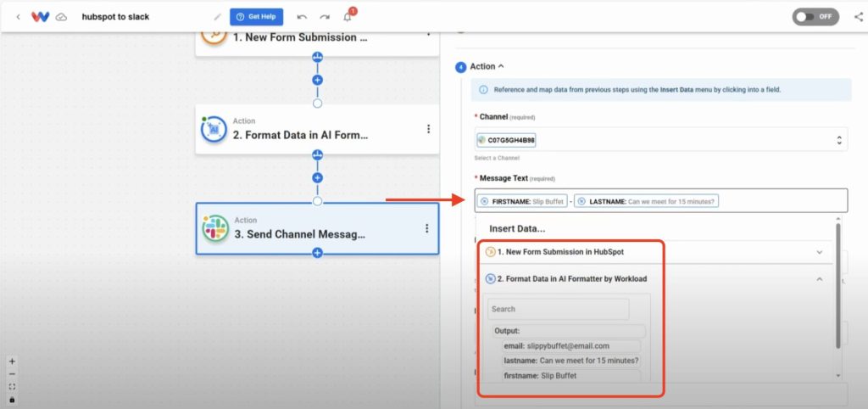Click the hubspot to slack title
The width and height of the screenshot is (868, 409).
tap(115, 17)
